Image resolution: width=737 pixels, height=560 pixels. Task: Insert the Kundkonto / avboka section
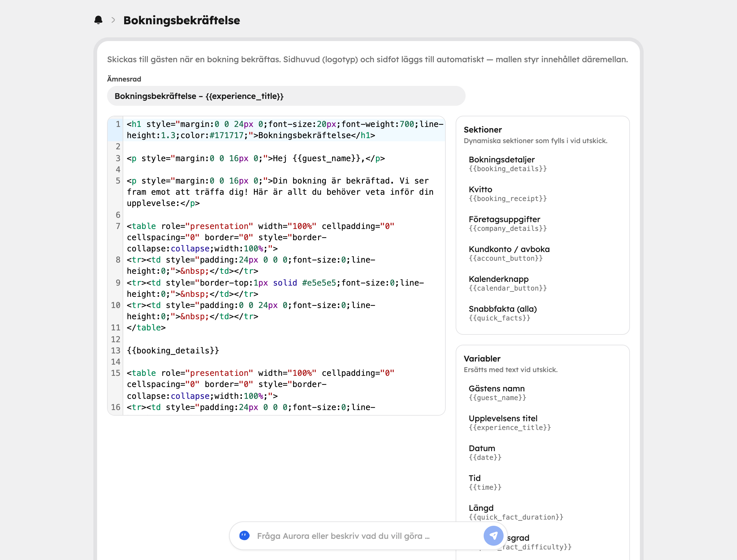(x=542, y=253)
